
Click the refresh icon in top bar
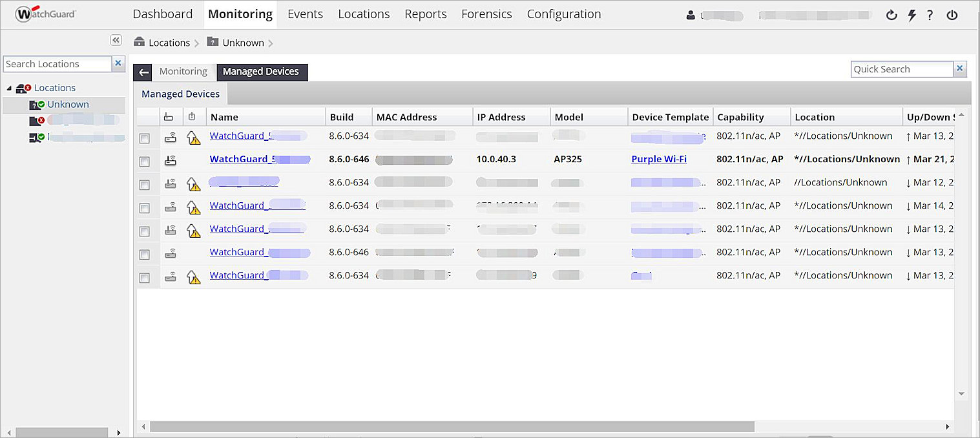tap(891, 16)
